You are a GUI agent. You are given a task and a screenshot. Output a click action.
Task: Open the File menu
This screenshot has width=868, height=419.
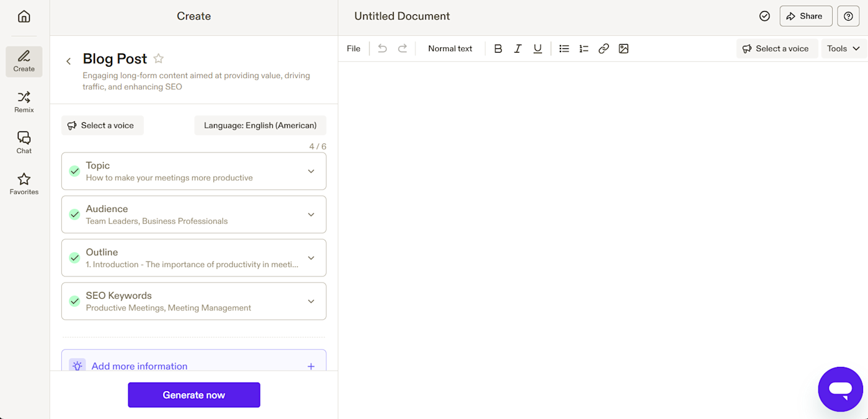(x=353, y=48)
